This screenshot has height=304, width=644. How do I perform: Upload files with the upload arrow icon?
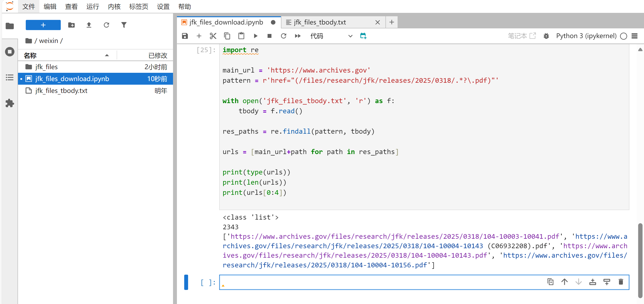coord(89,25)
